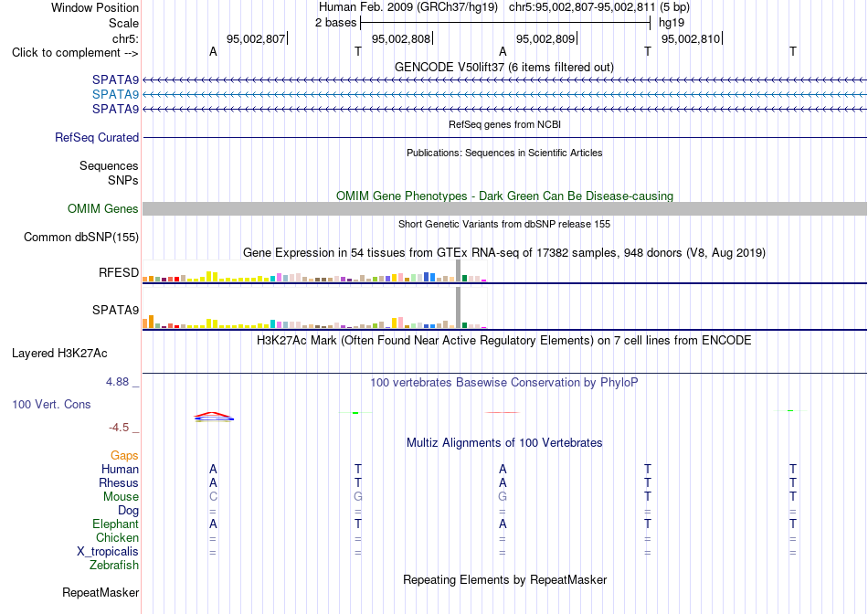This screenshot has width=868, height=614.
Task: Click SPATA9 label beside the GTEx bar chart
Action: [115, 310]
